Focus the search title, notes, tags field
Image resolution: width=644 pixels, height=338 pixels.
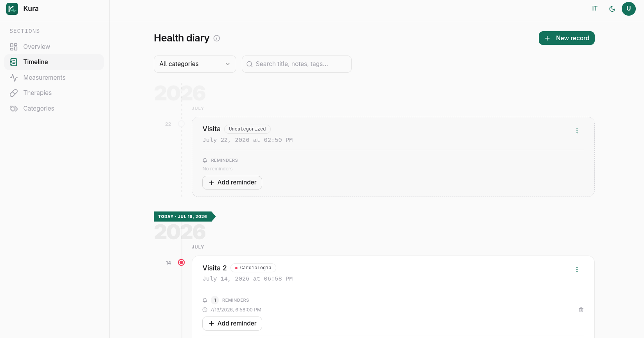point(297,64)
